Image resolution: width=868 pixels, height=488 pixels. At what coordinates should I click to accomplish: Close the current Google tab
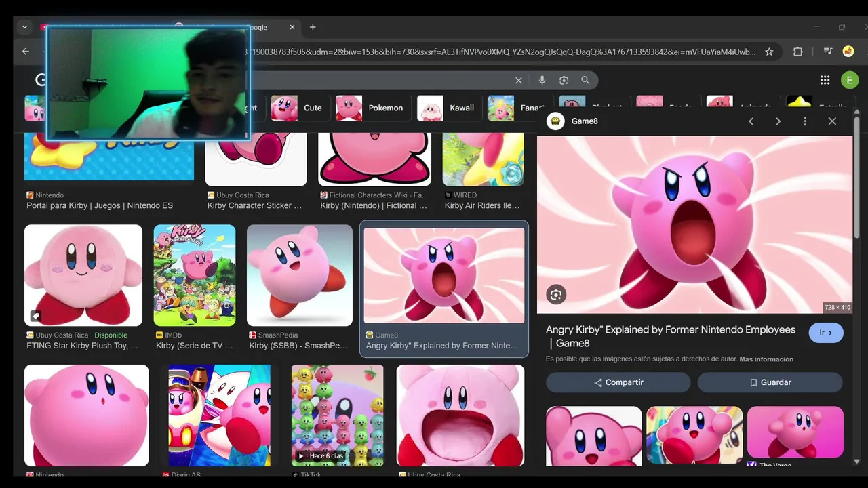coord(292,27)
